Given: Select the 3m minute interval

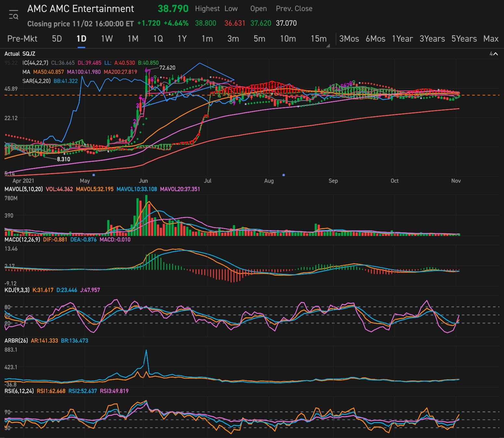Looking at the screenshot, I should 233,39.
